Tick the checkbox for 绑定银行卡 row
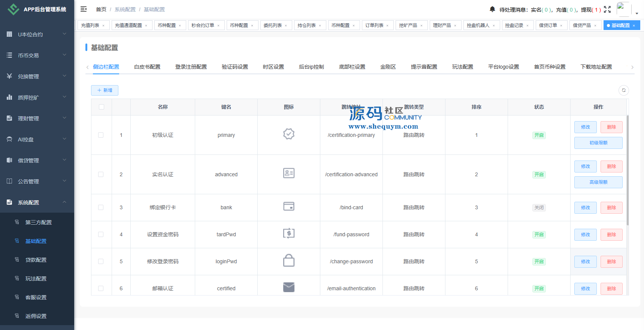Screen dimensions: 644x330 click(101, 207)
